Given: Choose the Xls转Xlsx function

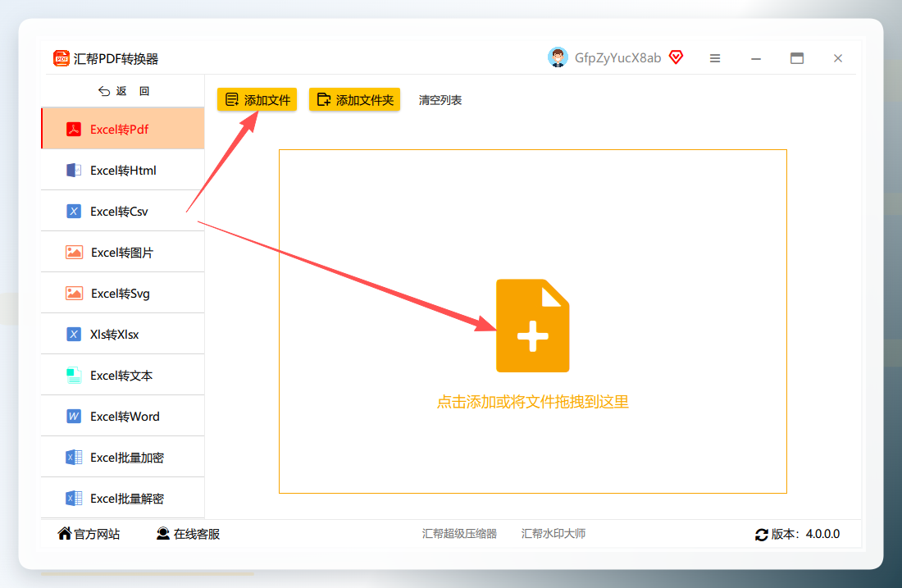Looking at the screenshot, I should coord(122,334).
